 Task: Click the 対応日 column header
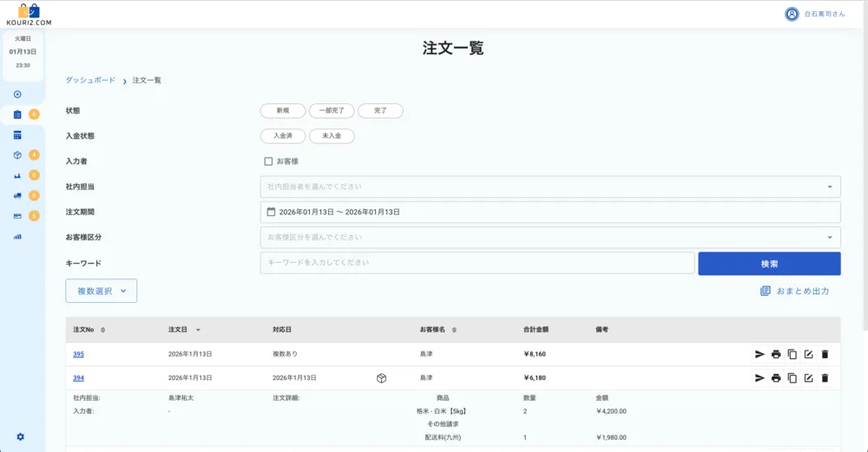[x=282, y=330]
